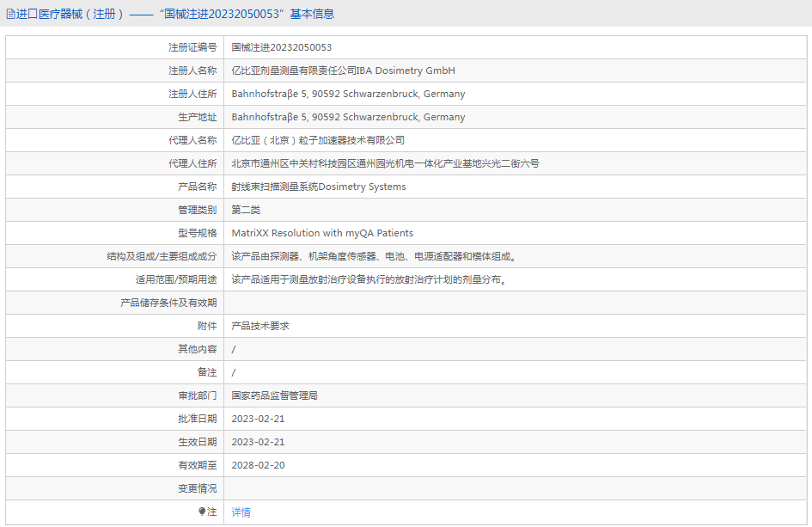This screenshot has width=812, height=527.
Task: Click agent address 北京市通州区中关村科技园区 value
Action: coord(385,163)
